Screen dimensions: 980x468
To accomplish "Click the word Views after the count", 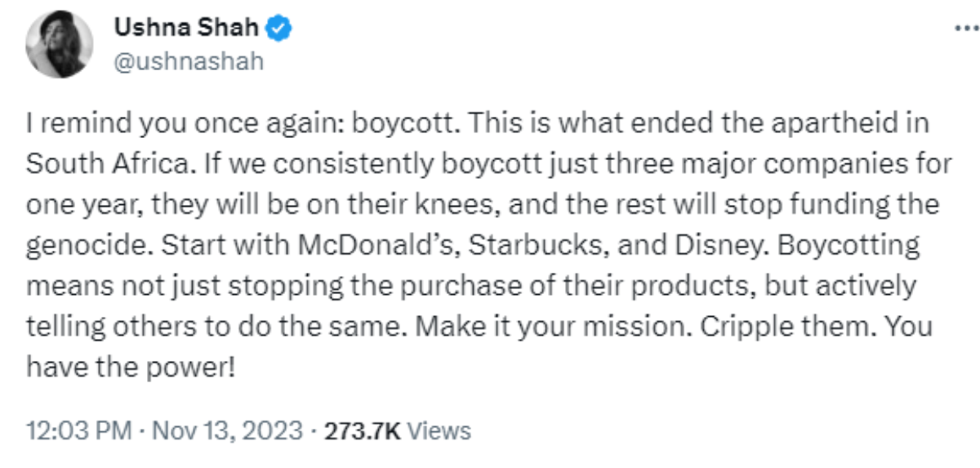I will 439,430.
